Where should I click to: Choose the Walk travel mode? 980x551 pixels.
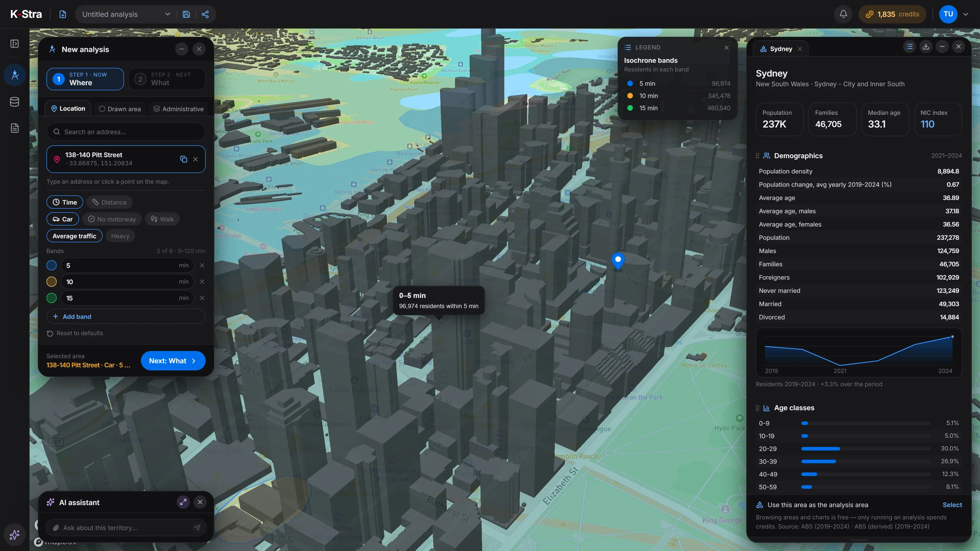point(163,219)
